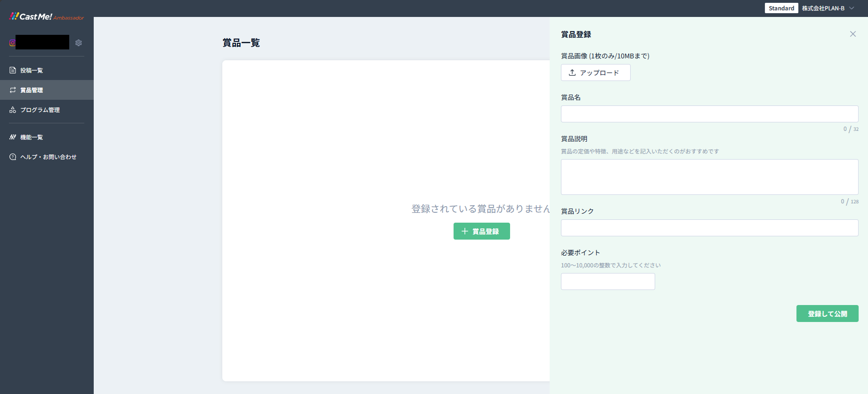Click the Cast Me! Ambassador logo
Viewport: 868px width, 394px height.
coord(46,16)
